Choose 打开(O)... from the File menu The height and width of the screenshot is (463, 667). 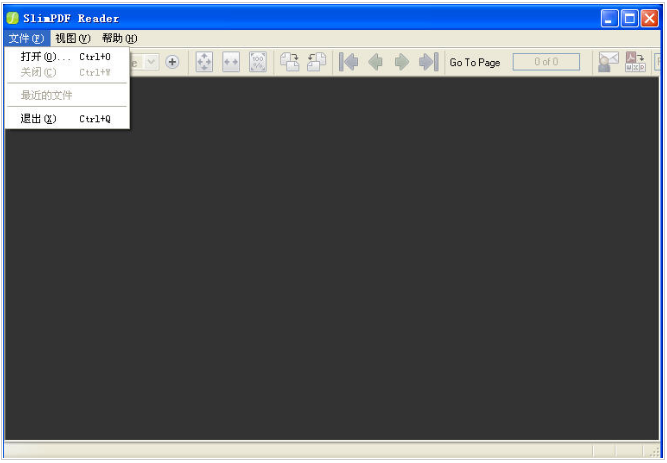[x=67, y=57]
